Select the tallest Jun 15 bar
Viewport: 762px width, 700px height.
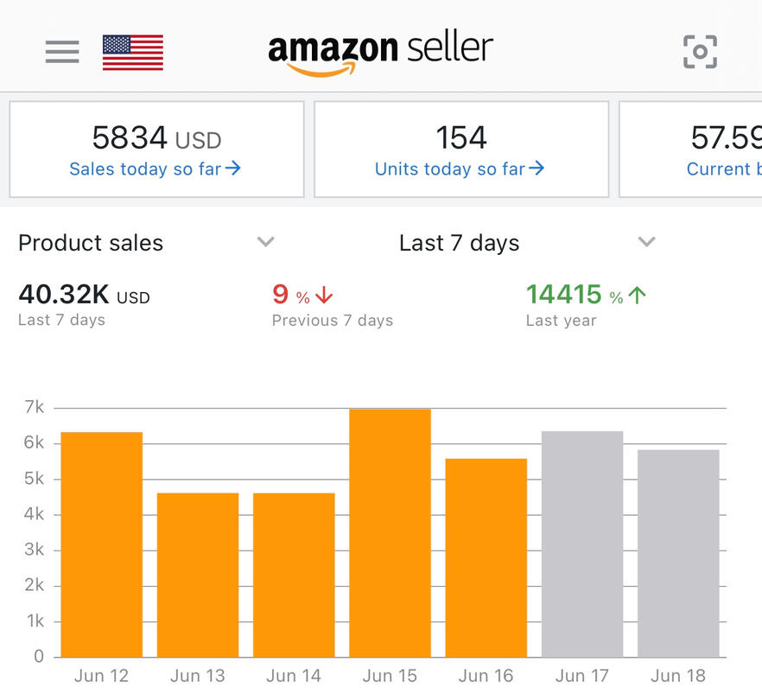390,533
